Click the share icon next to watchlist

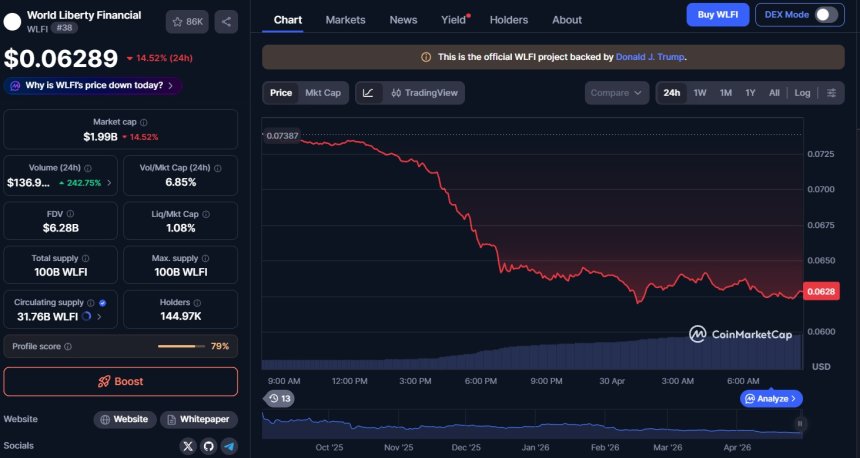click(x=226, y=21)
